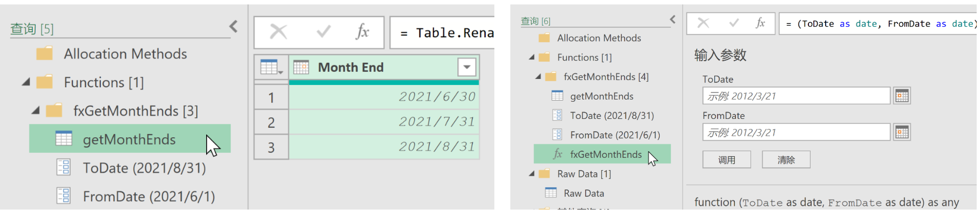Collapse Functions [1] group in left pane
Viewport: 980px width, 214px height.
coord(26,82)
